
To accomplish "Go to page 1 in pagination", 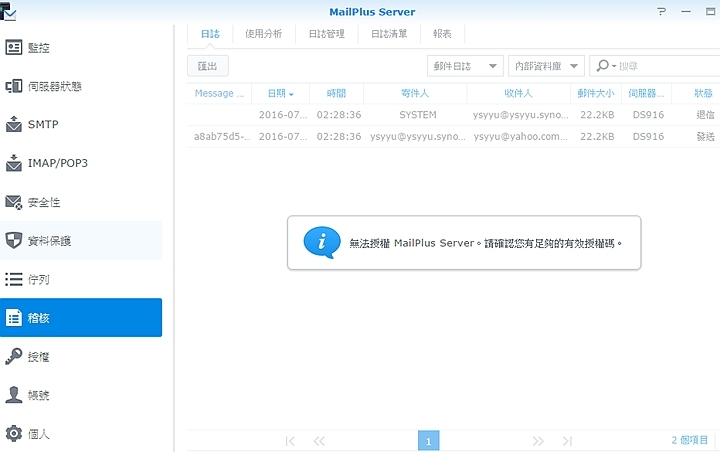I will (x=428, y=441).
